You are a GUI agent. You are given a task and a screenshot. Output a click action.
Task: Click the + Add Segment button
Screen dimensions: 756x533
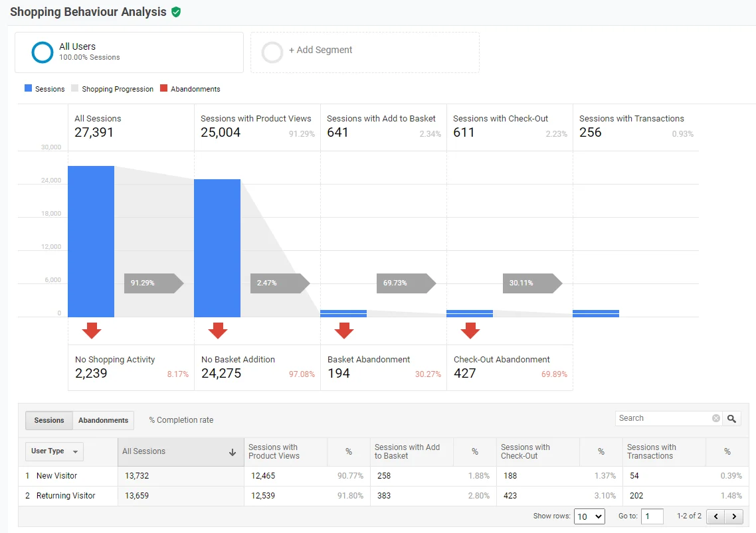point(321,50)
